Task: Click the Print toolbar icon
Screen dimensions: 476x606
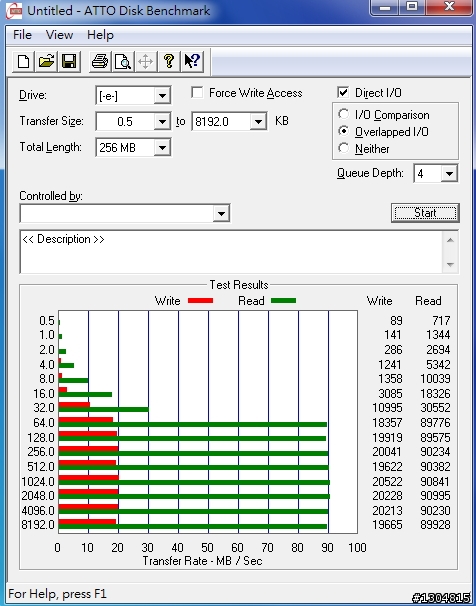Action: (x=100, y=61)
